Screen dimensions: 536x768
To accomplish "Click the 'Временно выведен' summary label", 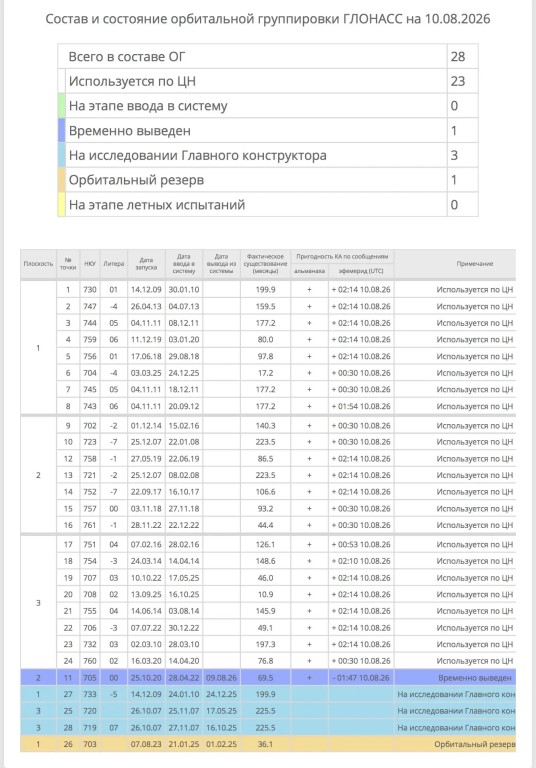I will point(129,131).
